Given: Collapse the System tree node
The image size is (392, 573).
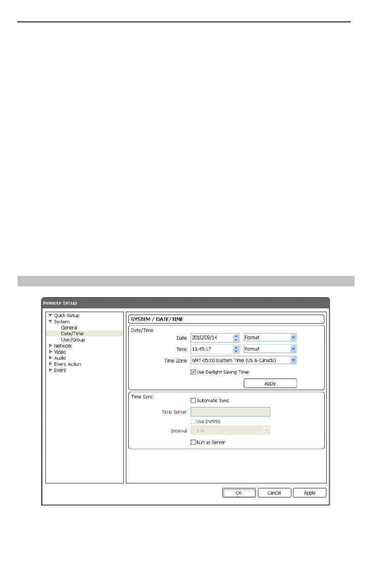Looking at the screenshot, I should tap(50, 322).
